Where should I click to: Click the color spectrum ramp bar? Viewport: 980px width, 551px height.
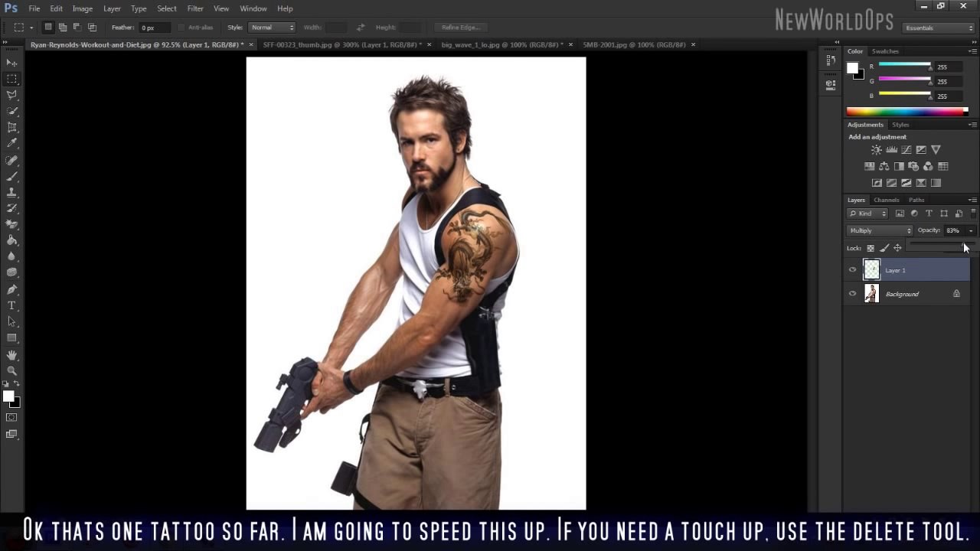[x=906, y=112]
